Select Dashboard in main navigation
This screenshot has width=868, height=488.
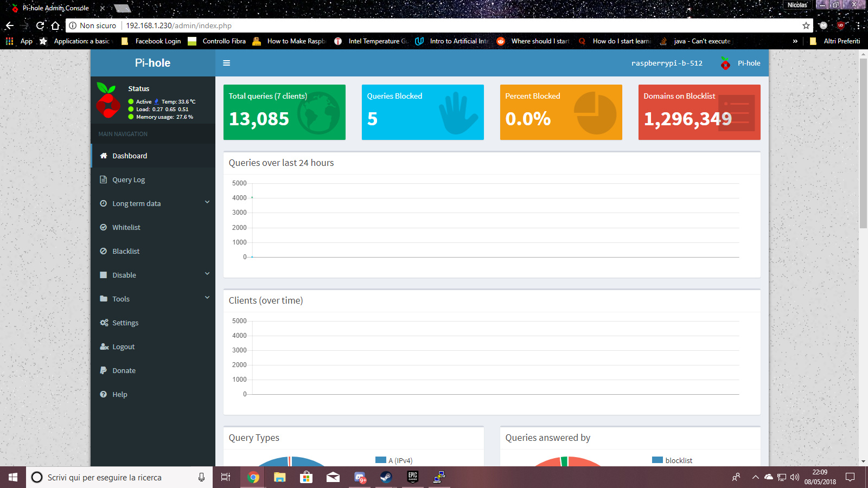click(153, 156)
